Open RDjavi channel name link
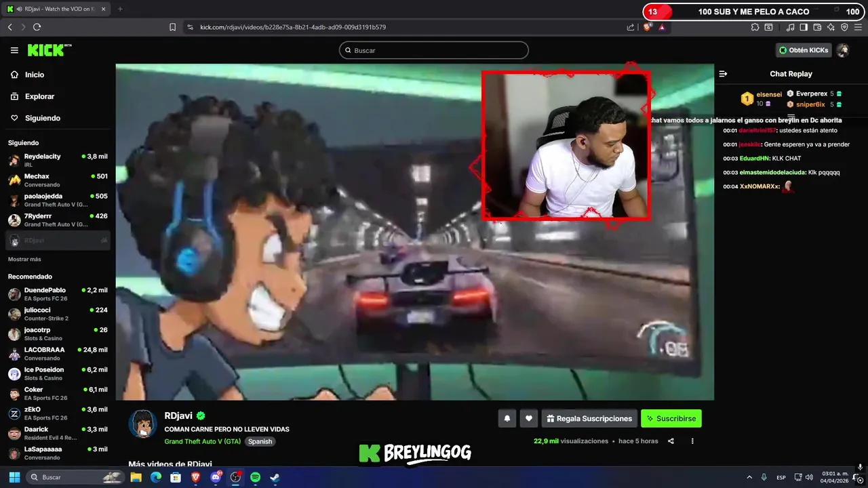Viewport: 868px width, 488px height. coord(179,416)
